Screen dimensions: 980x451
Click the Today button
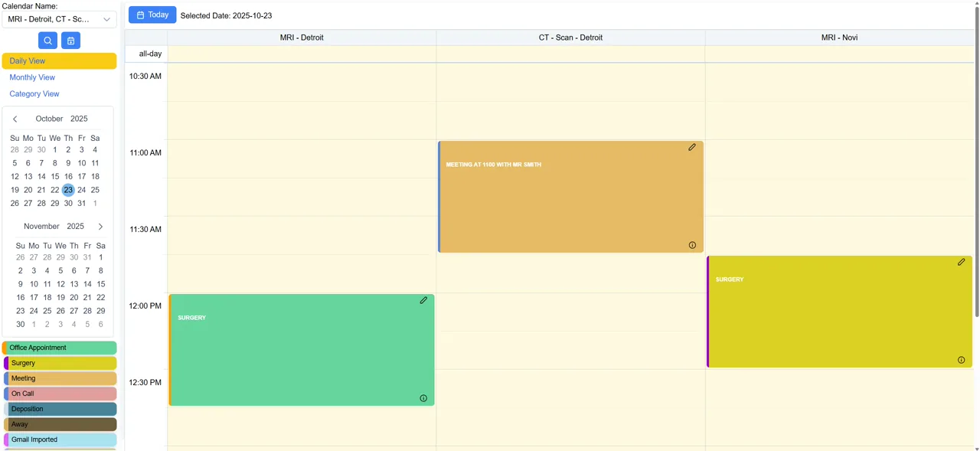tap(152, 15)
